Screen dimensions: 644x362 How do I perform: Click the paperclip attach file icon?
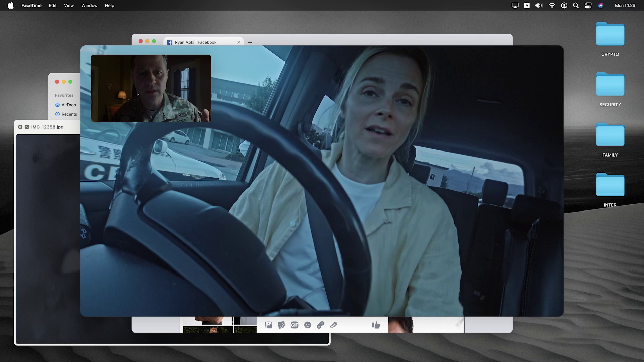coord(334,325)
